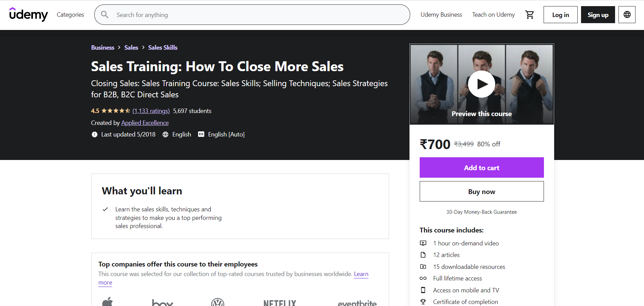Click the infinity icon for lifetime access
Viewport: 644px width, 306px height.
(x=423, y=278)
